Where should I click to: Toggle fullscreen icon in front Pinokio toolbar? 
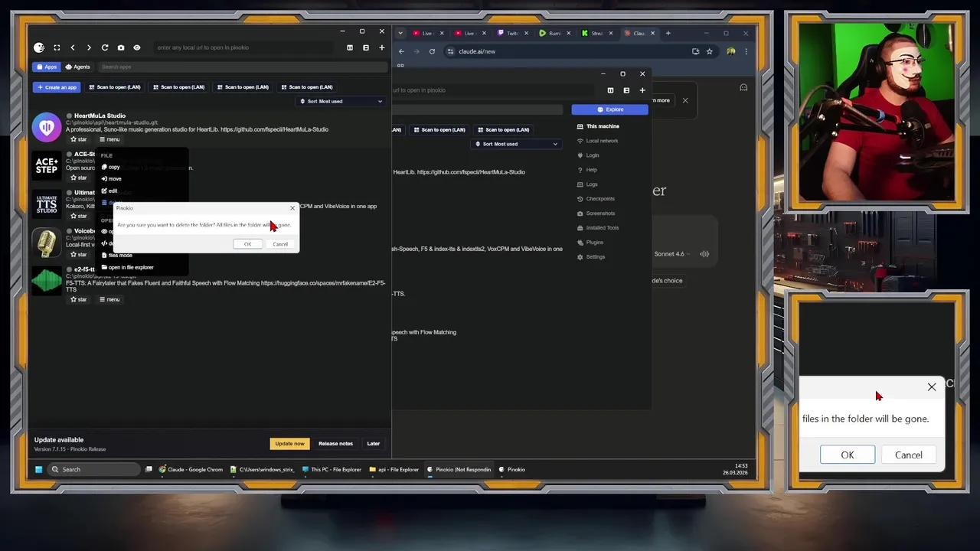[57, 47]
